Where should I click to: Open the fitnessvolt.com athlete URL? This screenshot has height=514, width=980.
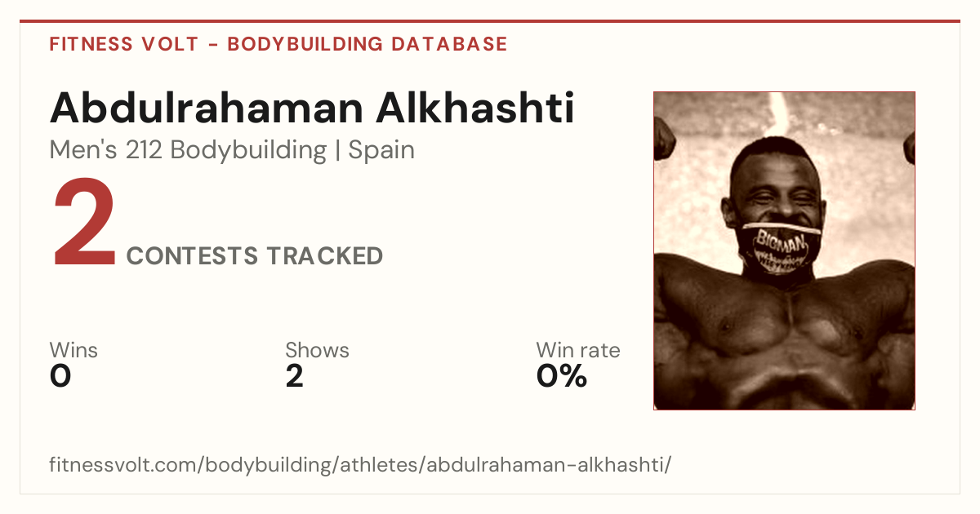[x=360, y=465]
